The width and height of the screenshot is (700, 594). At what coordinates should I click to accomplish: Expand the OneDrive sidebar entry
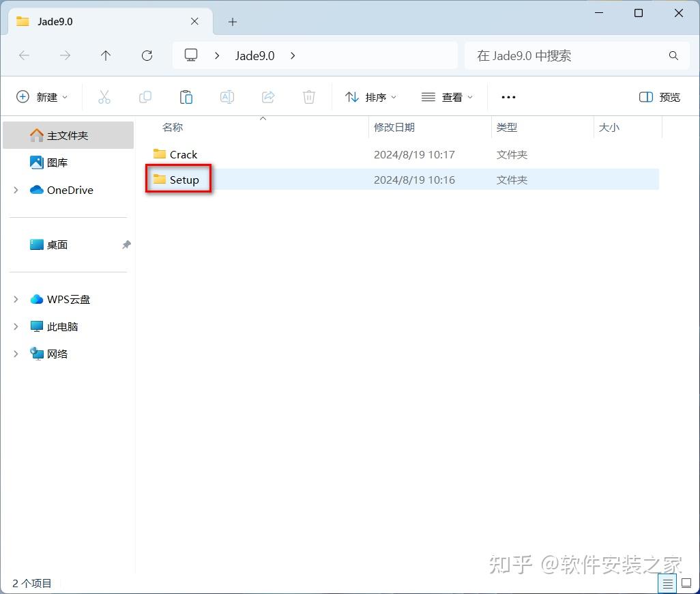[16, 190]
